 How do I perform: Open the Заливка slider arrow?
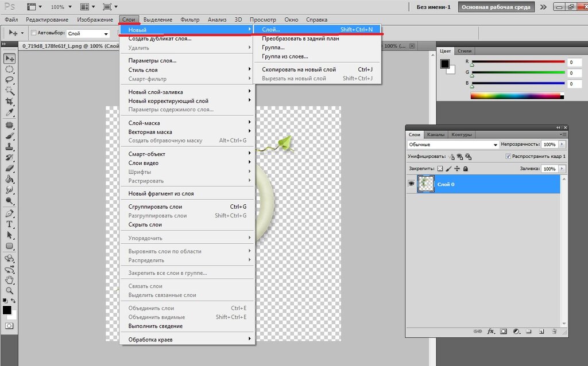click(562, 169)
